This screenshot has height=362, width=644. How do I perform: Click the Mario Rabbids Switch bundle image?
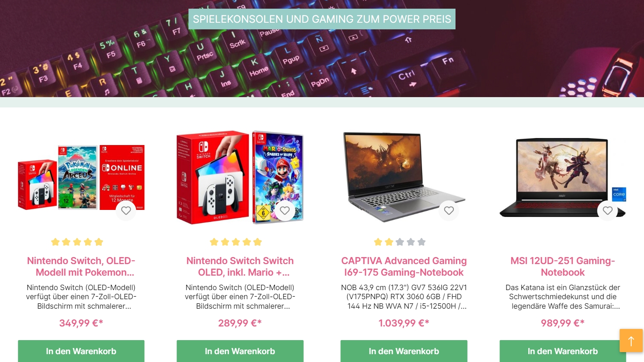[240, 178]
